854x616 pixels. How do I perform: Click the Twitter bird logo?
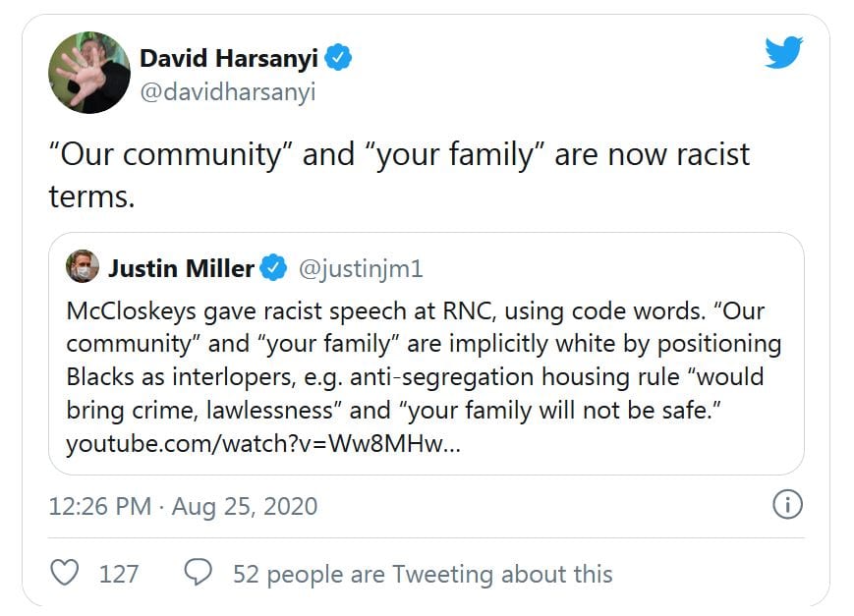click(x=784, y=52)
